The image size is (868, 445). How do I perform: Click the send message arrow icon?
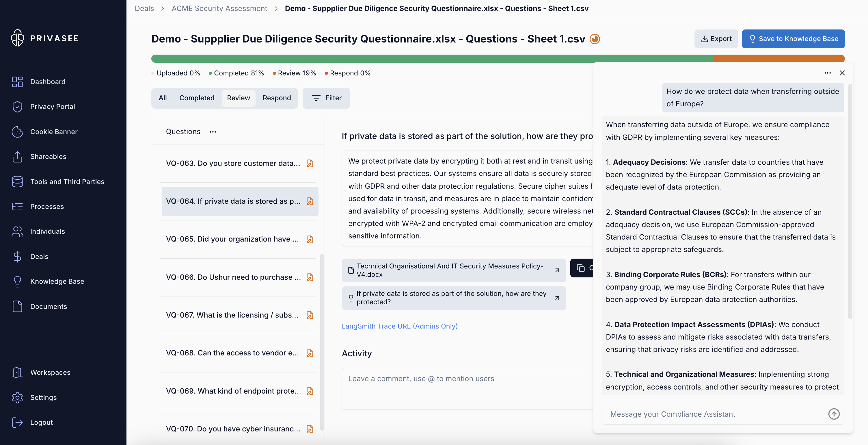tap(834, 414)
